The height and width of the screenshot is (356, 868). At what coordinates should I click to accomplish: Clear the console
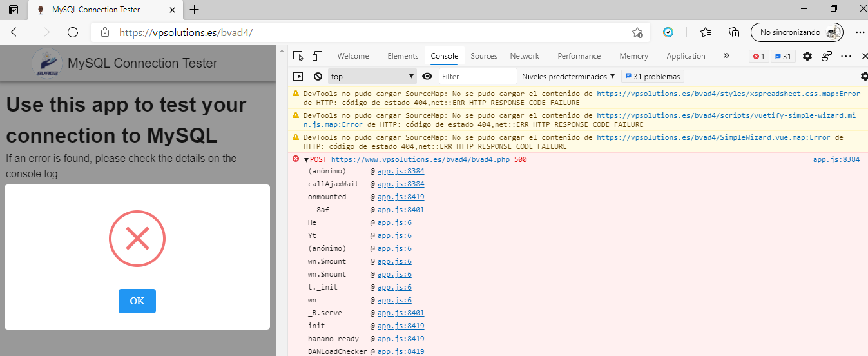[x=318, y=76]
